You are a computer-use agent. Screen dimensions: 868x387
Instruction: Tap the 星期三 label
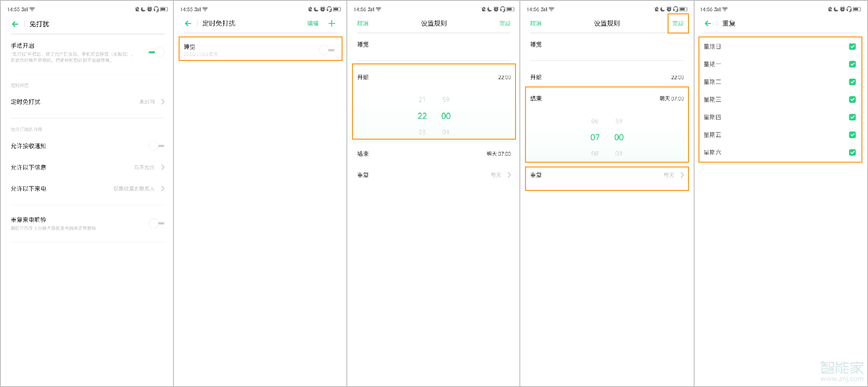coord(712,100)
